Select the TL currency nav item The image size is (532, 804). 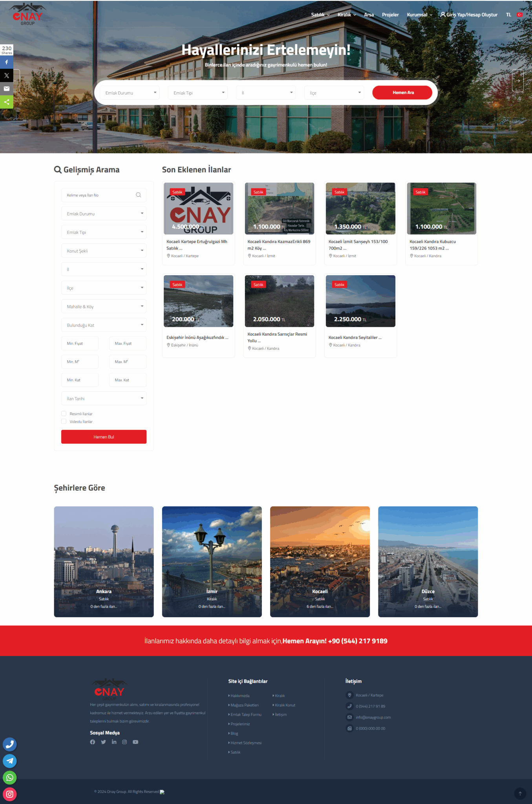tap(508, 15)
